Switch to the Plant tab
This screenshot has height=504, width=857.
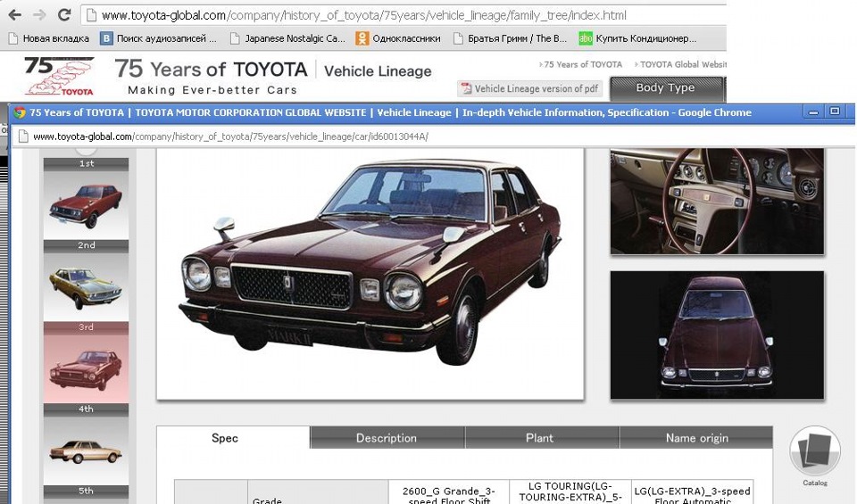541,438
